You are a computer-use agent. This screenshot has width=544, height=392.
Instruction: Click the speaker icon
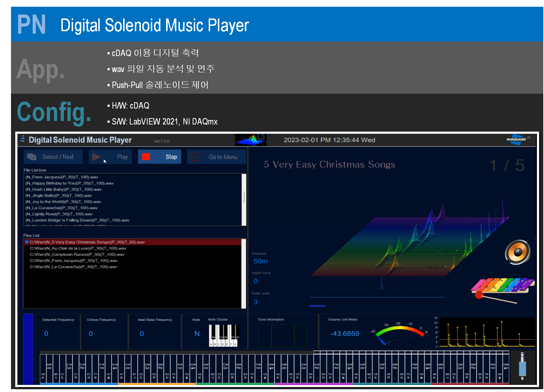click(518, 252)
